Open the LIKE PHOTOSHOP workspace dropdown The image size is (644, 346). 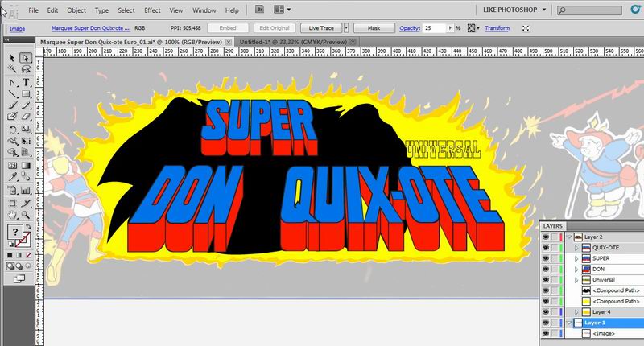point(514,10)
